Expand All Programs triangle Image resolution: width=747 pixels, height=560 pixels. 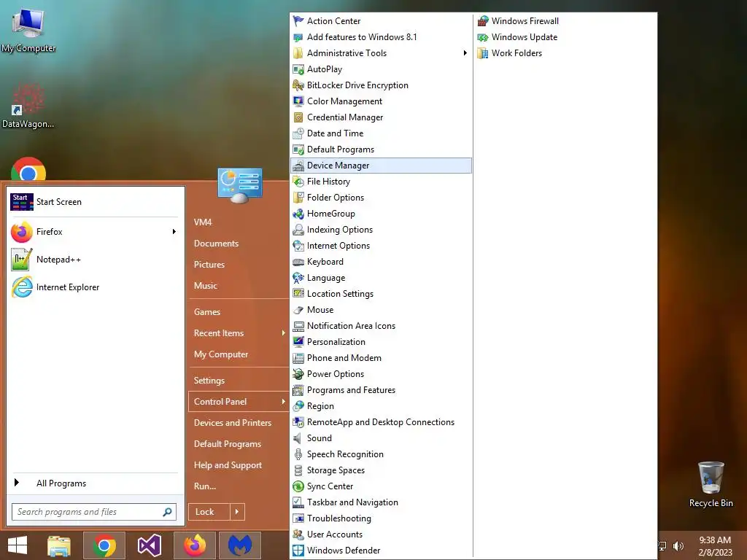click(17, 483)
